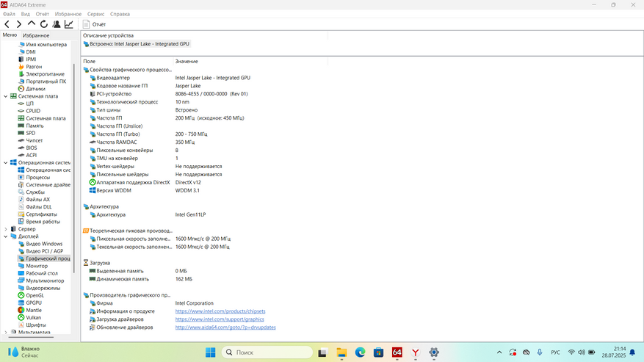Open the intel.com/products/chipsets link
Image resolution: width=644 pixels, height=362 pixels.
click(x=220, y=311)
